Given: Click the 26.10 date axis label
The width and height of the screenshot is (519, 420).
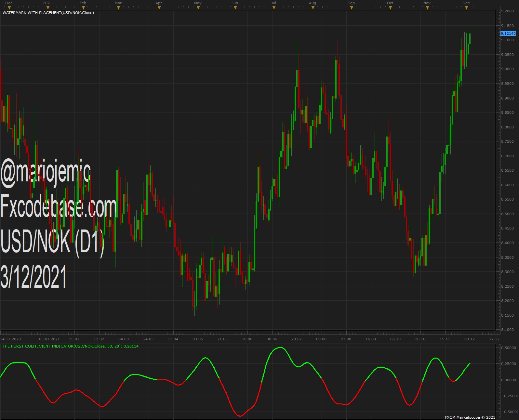Looking at the screenshot, I should pos(420,339).
